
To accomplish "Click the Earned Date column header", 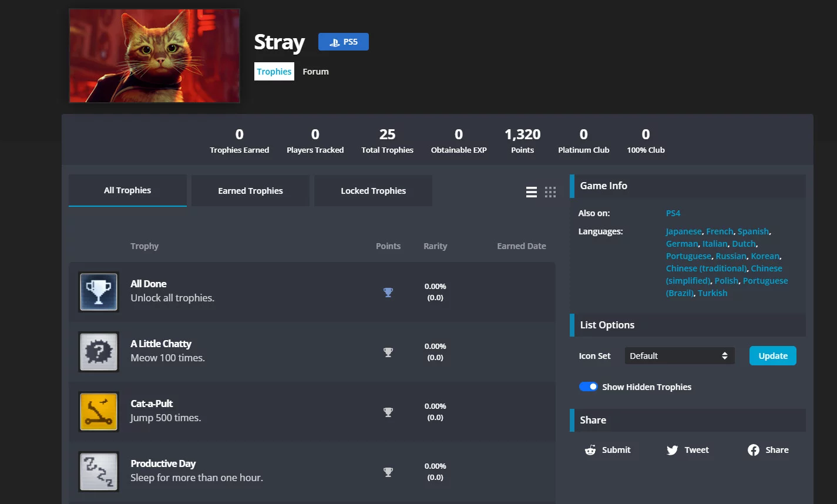I will [522, 246].
